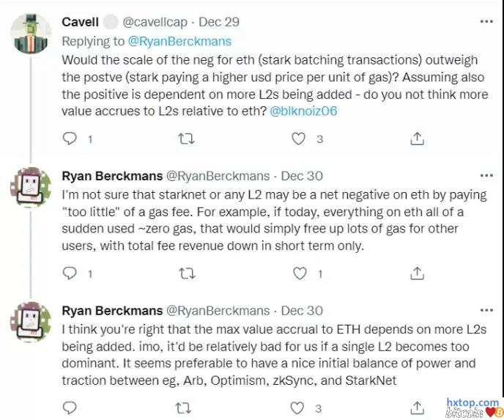Reply to Ryan's tweet about L2 balance

[x=70, y=407]
